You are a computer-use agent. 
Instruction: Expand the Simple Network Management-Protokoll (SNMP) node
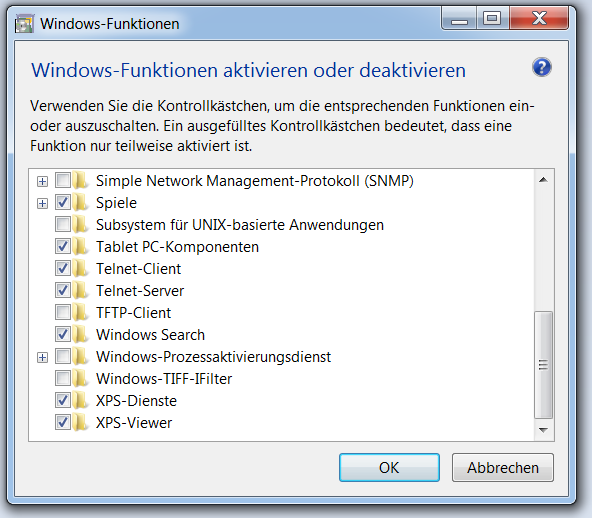click(42, 181)
